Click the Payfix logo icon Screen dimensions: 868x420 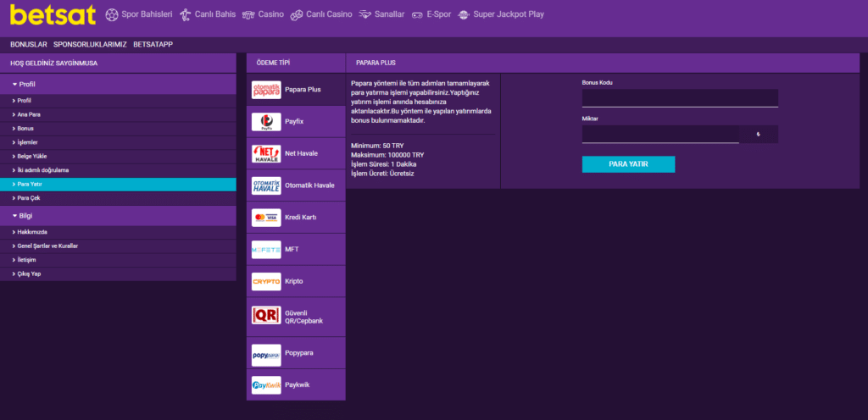pos(266,122)
